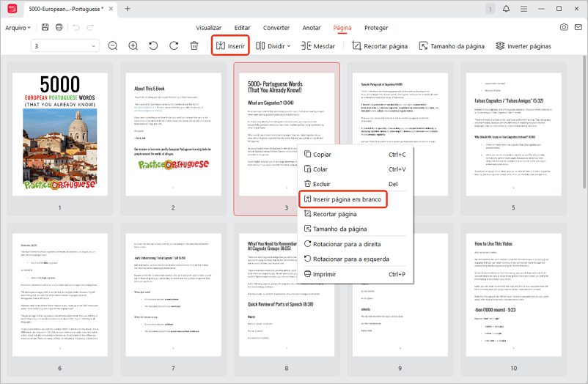Click Tamanho da página in the toolbar
Viewport: 588px width, 384px height.
[x=452, y=45]
